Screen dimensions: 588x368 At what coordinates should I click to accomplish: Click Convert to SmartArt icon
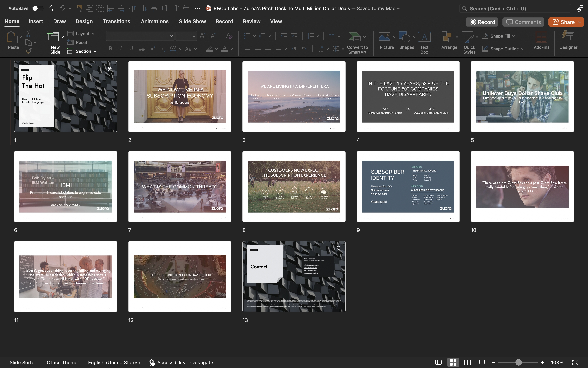coord(355,37)
